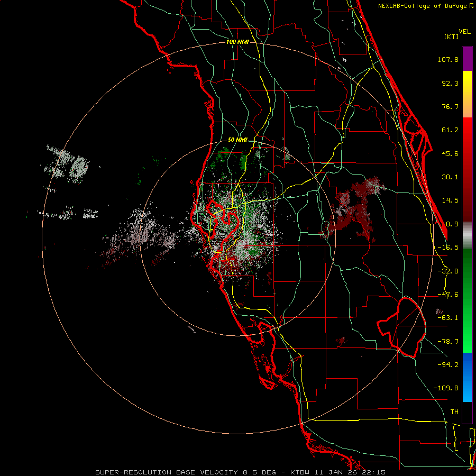Click the 61.2 velocity scale value

tap(450, 130)
